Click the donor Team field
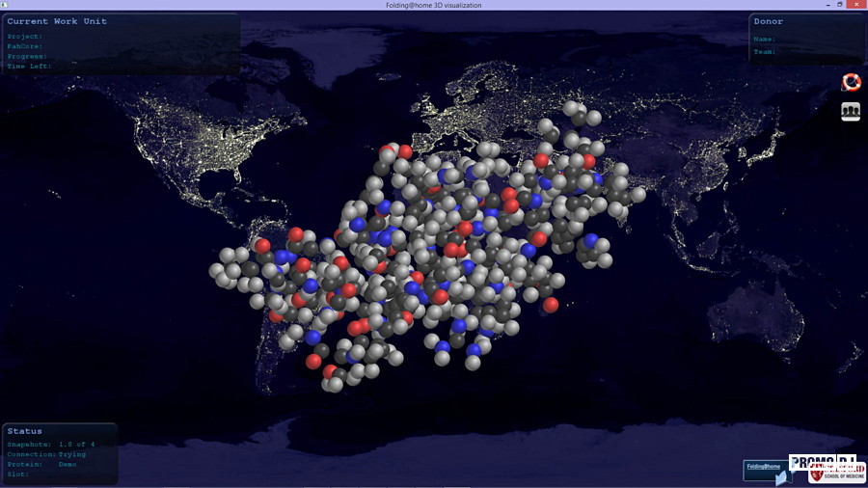Viewport: 868px width, 488px height. pos(765,51)
